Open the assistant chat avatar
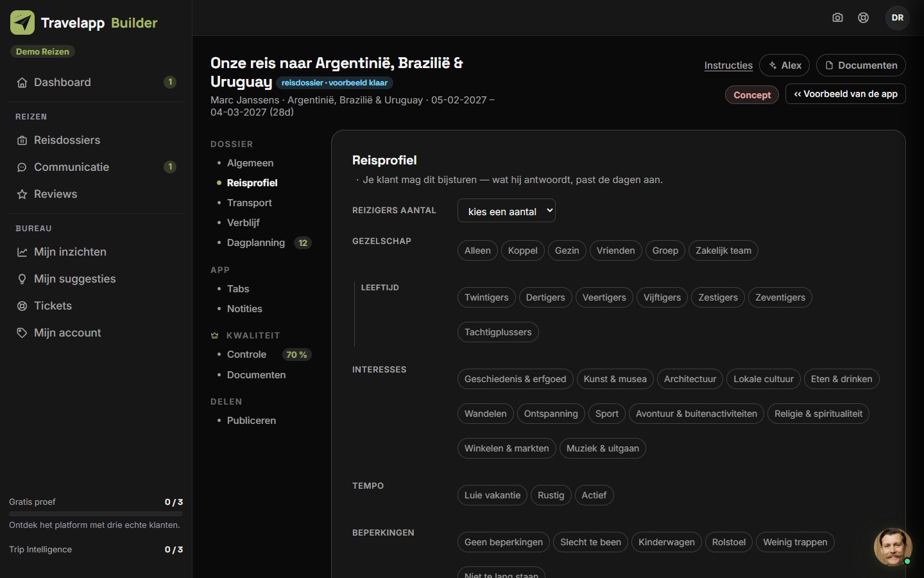This screenshot has height=578, width=924. tap(893, 547)
